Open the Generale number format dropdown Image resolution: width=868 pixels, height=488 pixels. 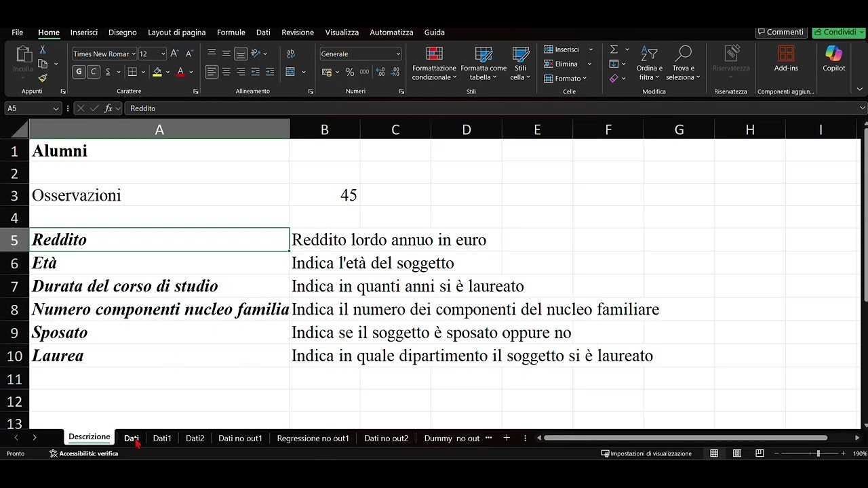(397, 54)
